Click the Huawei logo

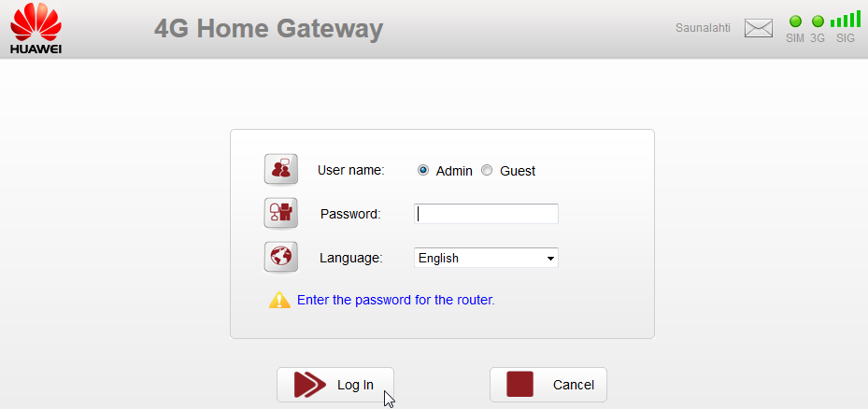[x=36, y=28]
